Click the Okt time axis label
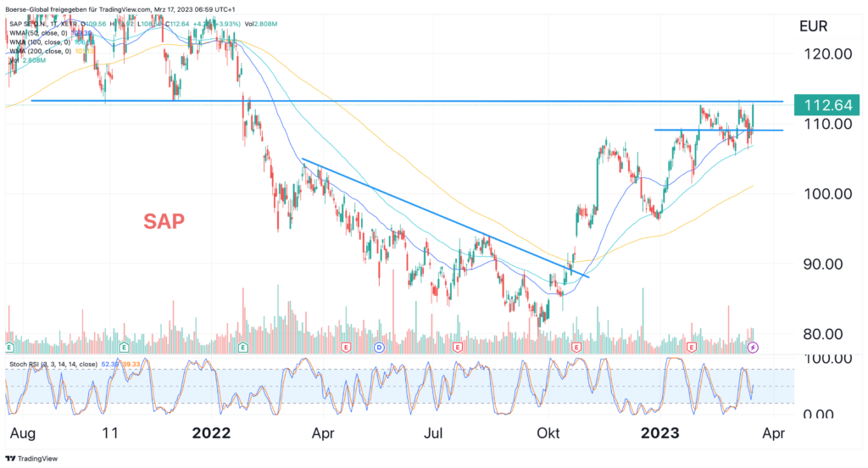This screenshot has height=468, width=868. [548, 433]
